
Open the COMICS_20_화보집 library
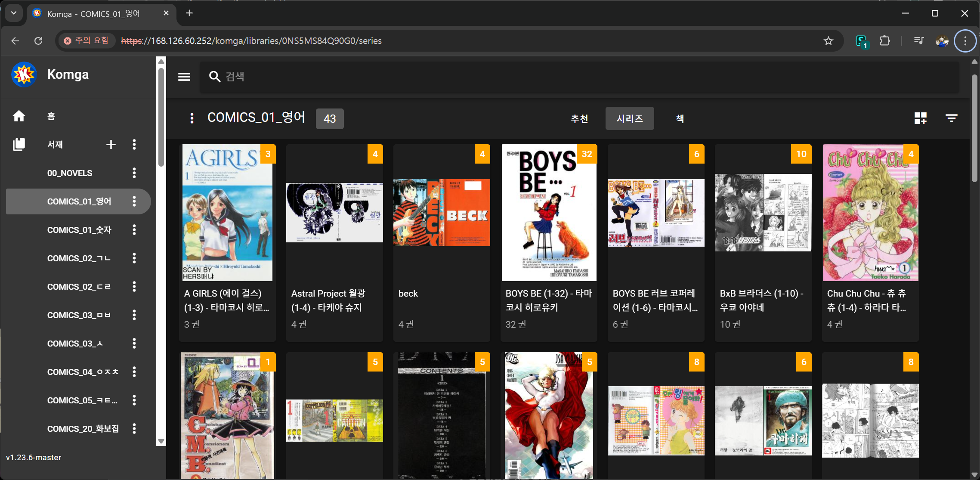(x=83, y=429)
